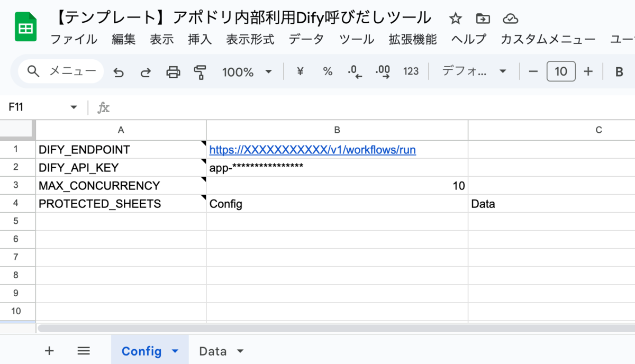
Task: Select the row 1 header
Action: [16, 150]
